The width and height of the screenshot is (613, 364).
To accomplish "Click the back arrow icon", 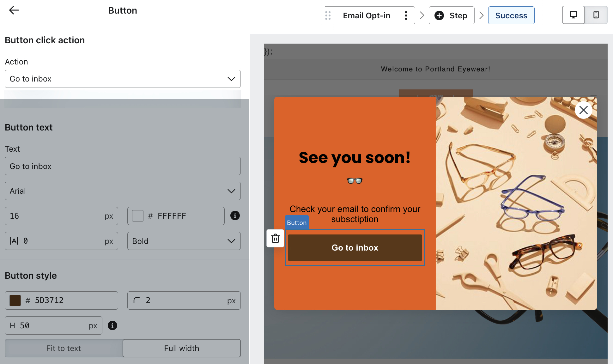I will (x=14, y=10).
